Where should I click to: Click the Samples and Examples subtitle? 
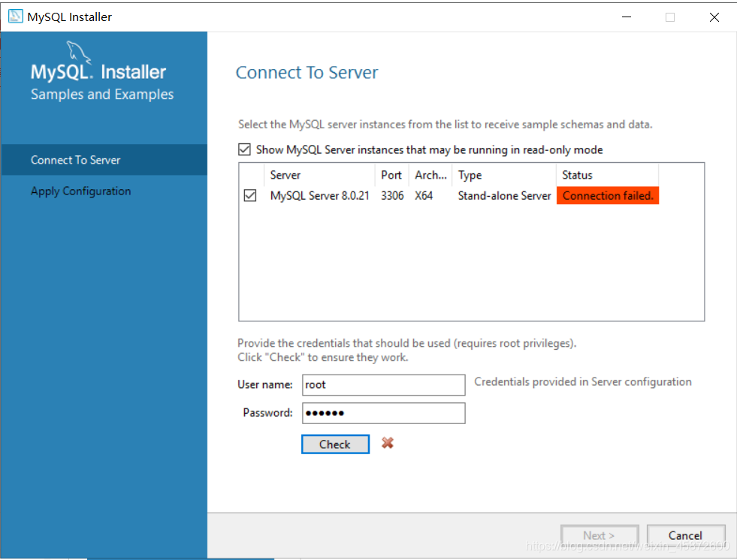[102, 95]
